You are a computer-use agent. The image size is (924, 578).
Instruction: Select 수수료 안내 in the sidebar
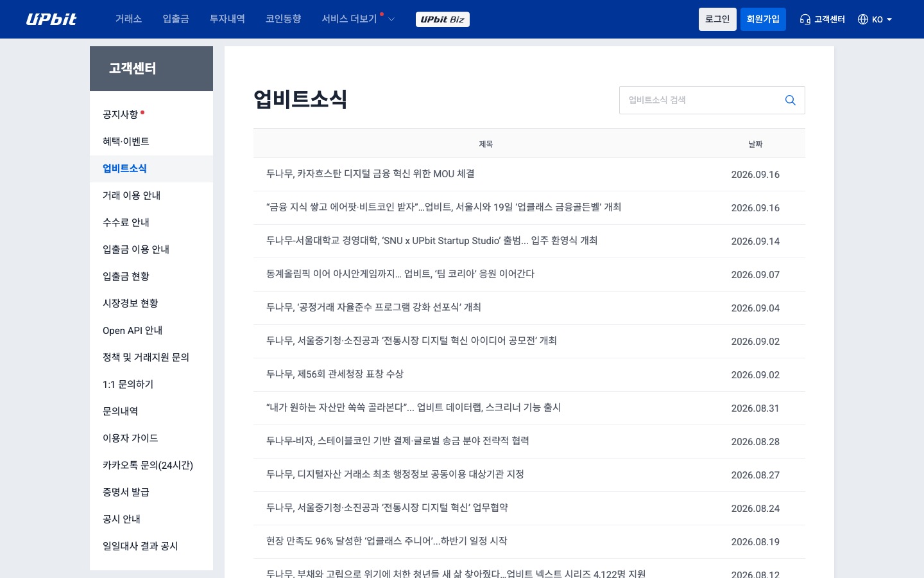(x=151, y=222)
